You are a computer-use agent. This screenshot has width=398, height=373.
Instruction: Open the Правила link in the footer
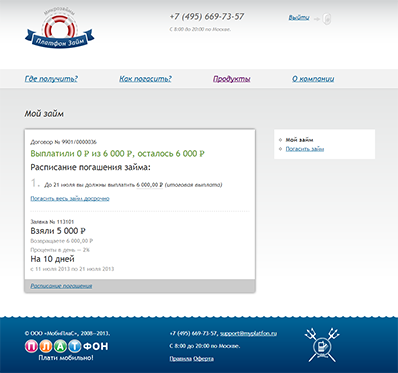coord(181,359)
